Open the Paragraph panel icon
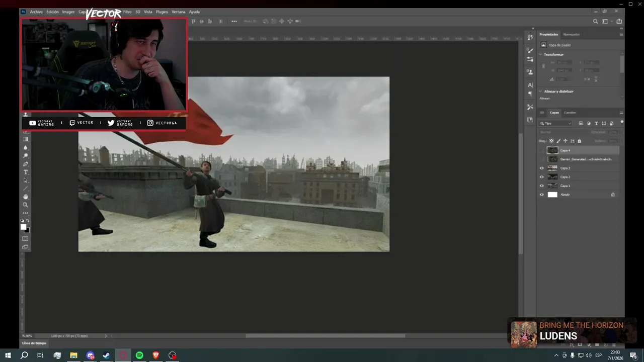This screenshot has height=362, width=644. (x=530, y=94)
